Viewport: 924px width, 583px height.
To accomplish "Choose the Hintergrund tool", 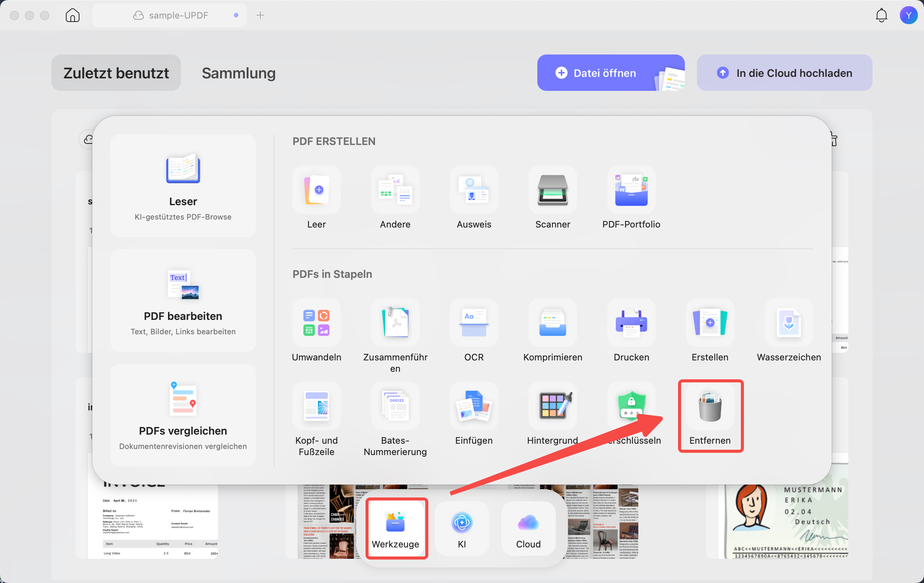I will [x=552, y=406].
